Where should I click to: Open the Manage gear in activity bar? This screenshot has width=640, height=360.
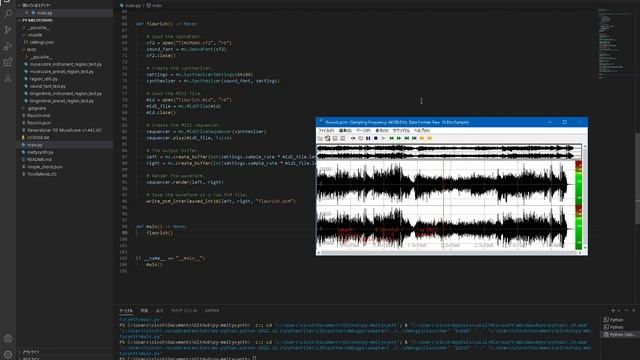pyautogui.click(x=8, y=355)
